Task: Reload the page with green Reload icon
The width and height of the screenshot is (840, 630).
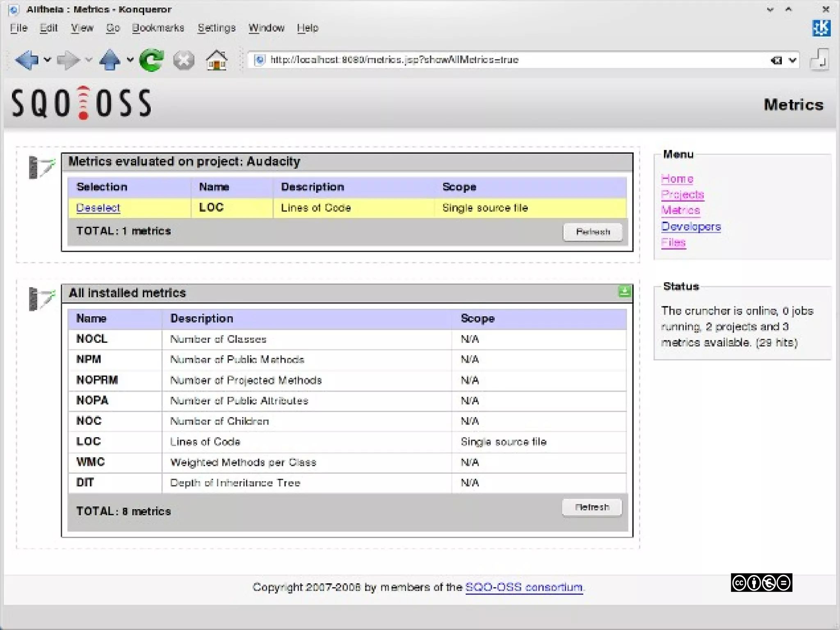Action: [151, 60]
